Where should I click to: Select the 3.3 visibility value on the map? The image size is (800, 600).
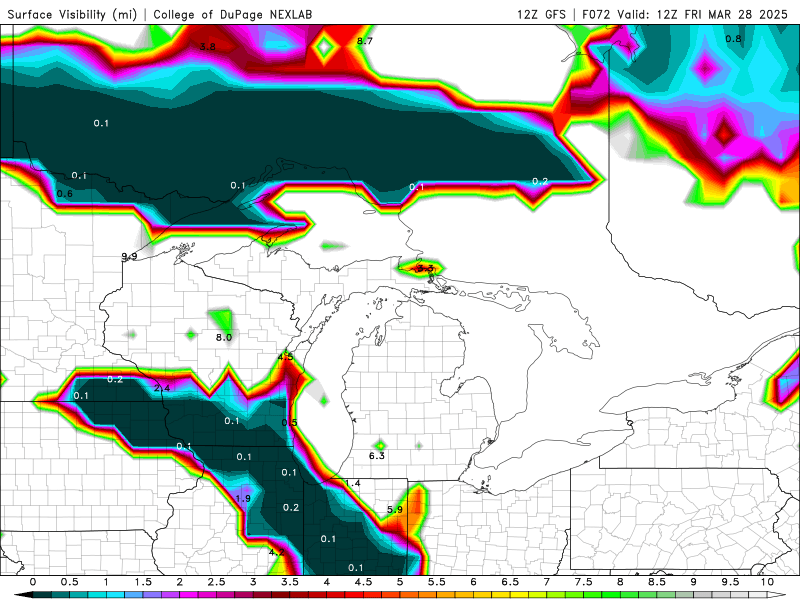pyautogui.click(x=425, y=268)
